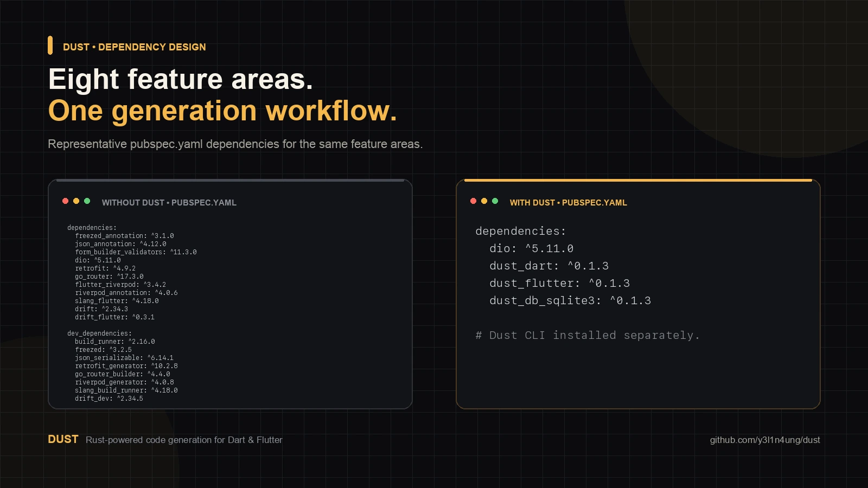Select 'dust_dart: ^0.1.3' line

pyautogui.click(x=549, y=266)
